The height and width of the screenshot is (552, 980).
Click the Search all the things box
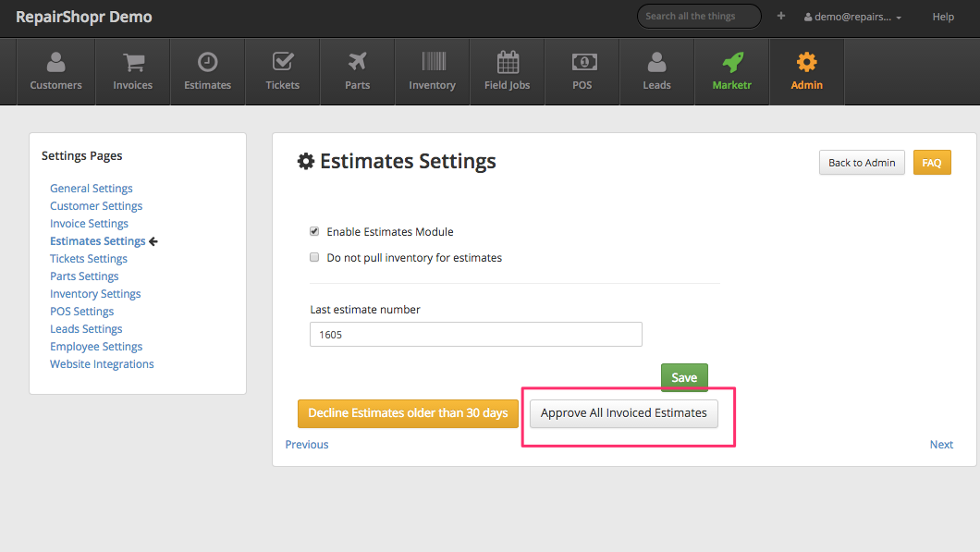698,16
